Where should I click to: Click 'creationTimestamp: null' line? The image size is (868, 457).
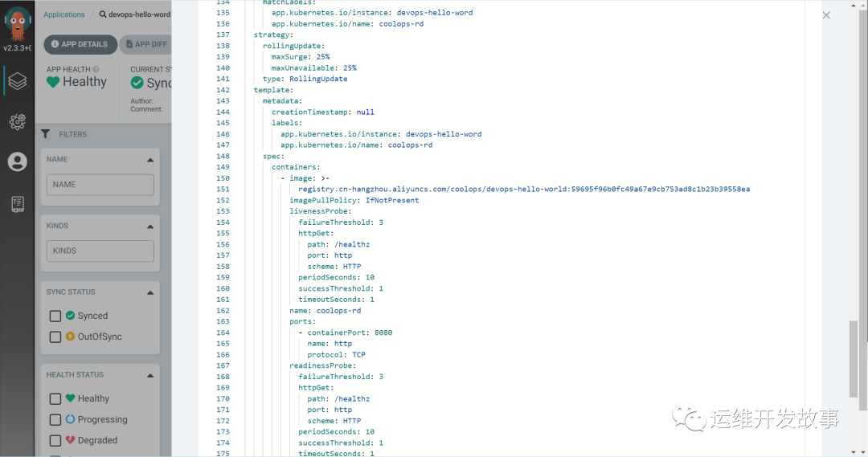[323, 112]
